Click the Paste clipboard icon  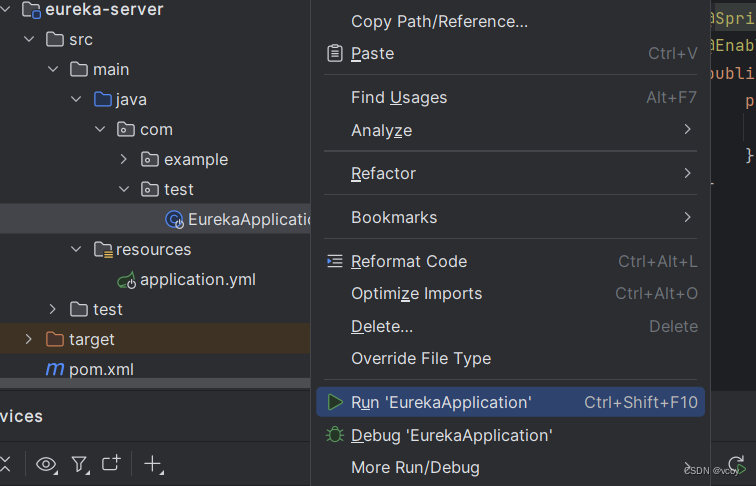[335, 53]
